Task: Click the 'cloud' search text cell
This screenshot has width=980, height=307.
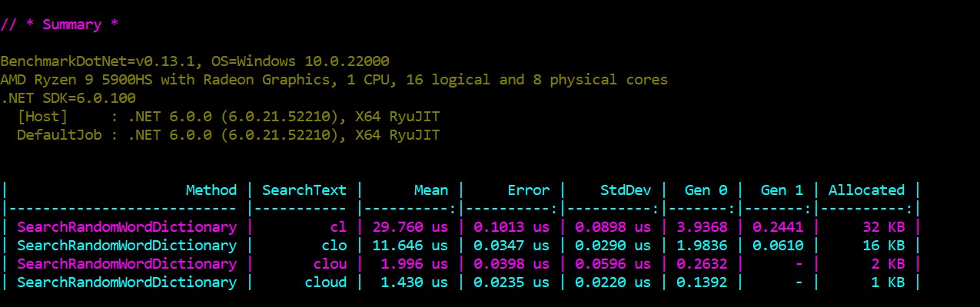Action: pos(326,282)
